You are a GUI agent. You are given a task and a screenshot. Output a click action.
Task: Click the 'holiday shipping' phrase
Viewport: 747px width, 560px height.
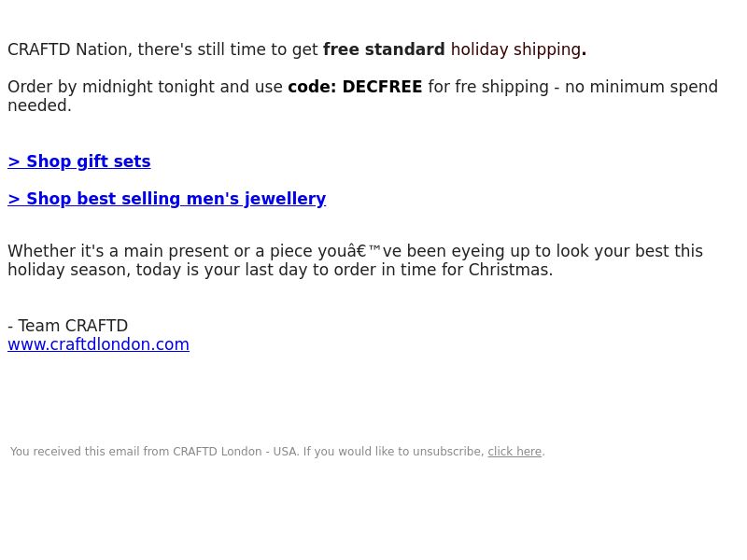[x=515, y=49]
